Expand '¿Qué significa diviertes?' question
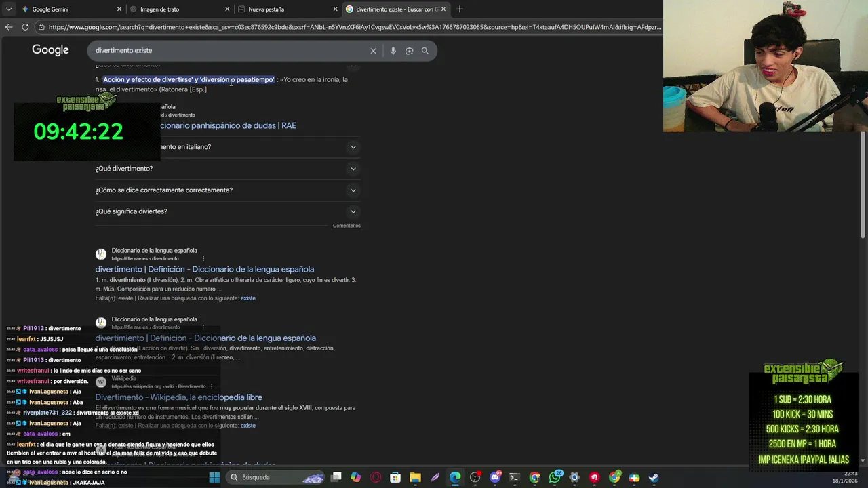 pyautogui.click(x=228, y=211)
